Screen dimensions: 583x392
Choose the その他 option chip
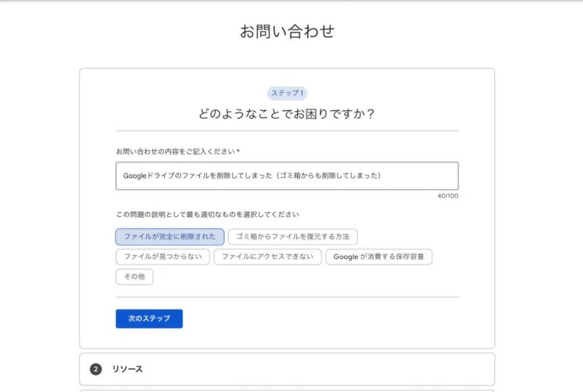tap(134, 277)
